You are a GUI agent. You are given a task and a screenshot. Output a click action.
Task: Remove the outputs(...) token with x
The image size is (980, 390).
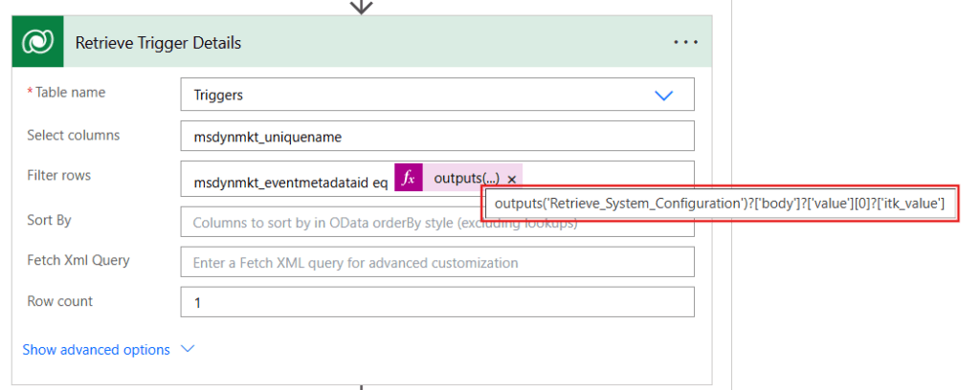click(x=512, y=180)
